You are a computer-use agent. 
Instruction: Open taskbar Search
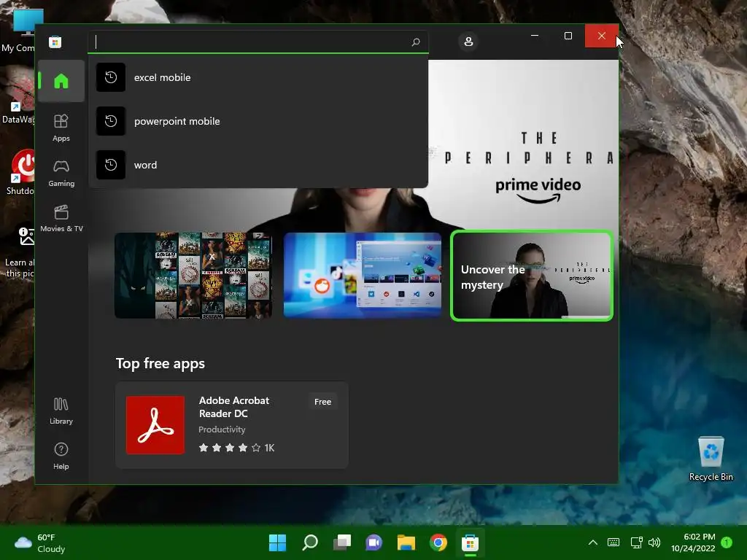pos(309,542)
